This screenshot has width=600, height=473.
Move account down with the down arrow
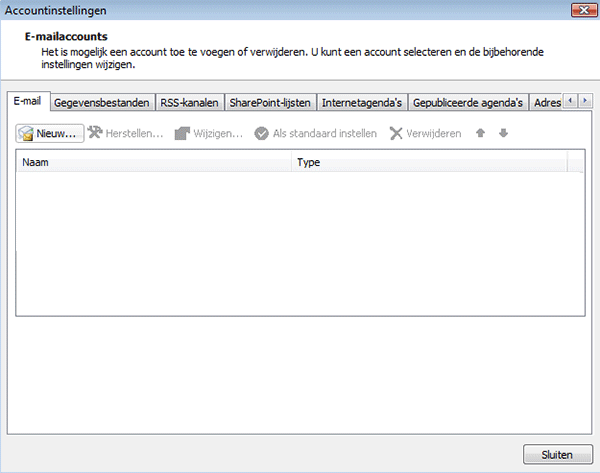tap(503, 133)
